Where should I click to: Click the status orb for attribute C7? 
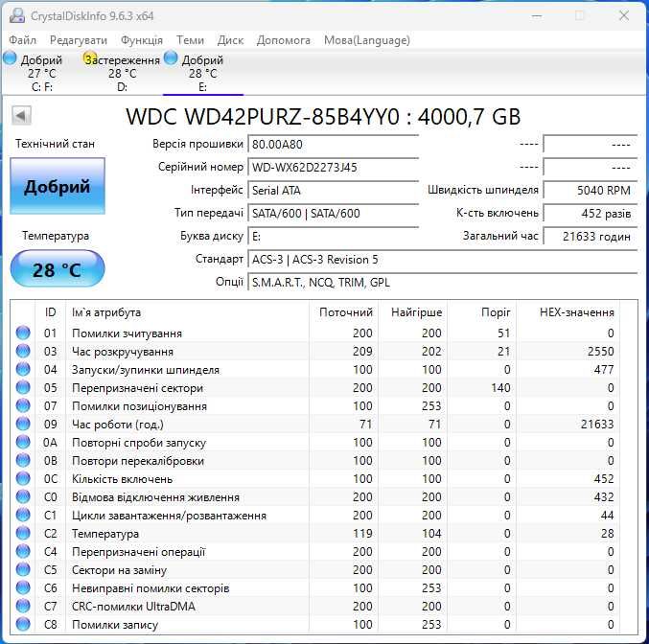coord(23,606)
